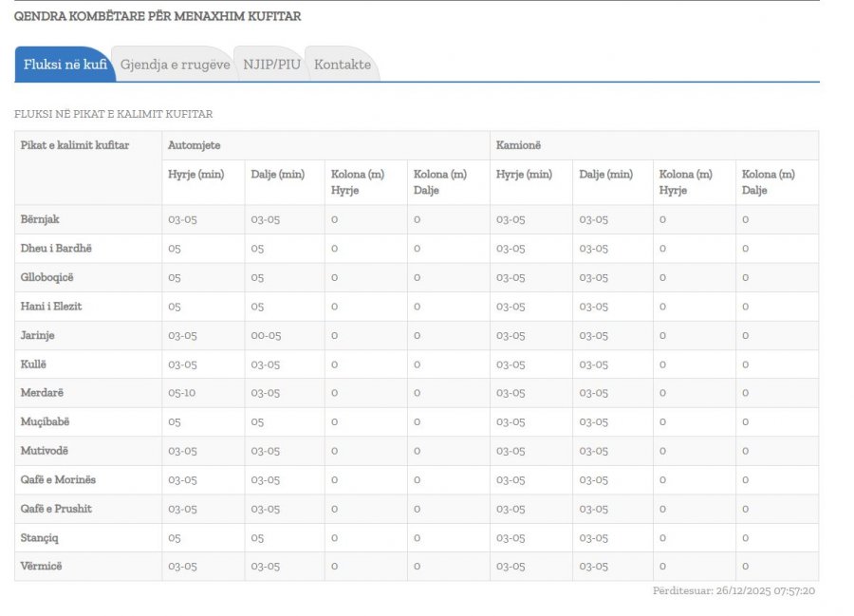
Task: Select the Merdarë 05-10 entry time cell
Action: (182, 393)
